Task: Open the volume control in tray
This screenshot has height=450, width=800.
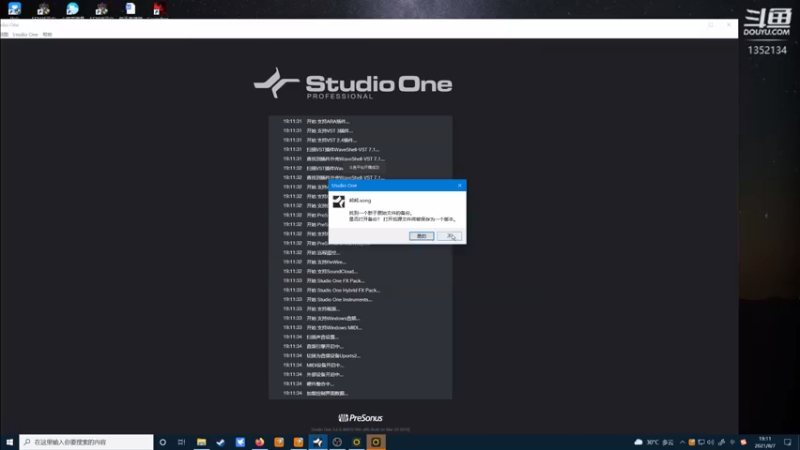Action: [711, 442]
